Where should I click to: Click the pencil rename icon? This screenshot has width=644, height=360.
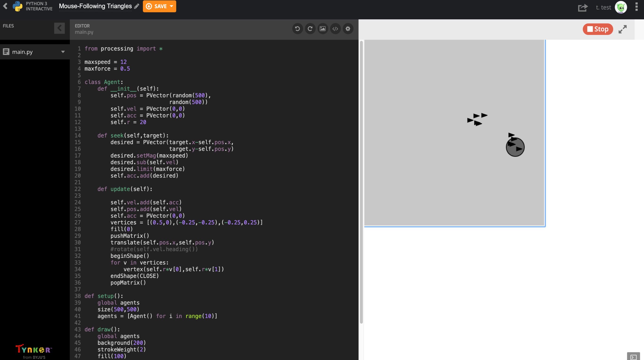tap(136, 6)
